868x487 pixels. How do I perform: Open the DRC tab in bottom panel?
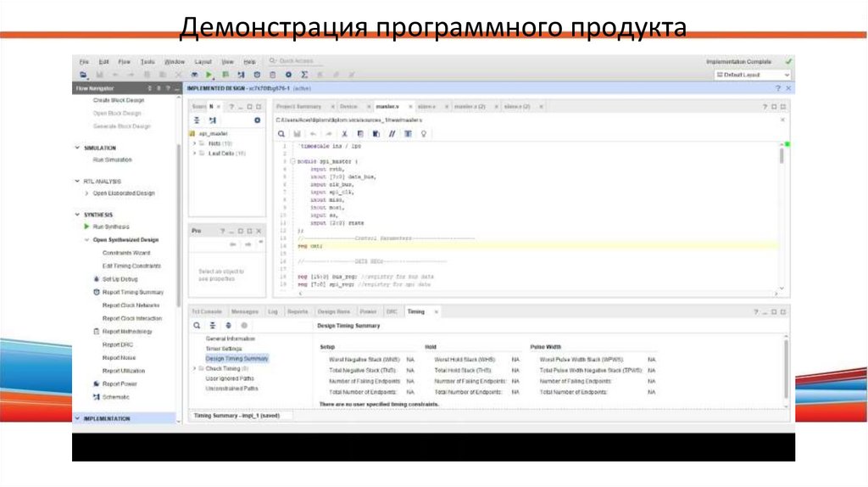click(x=392, y=312)
